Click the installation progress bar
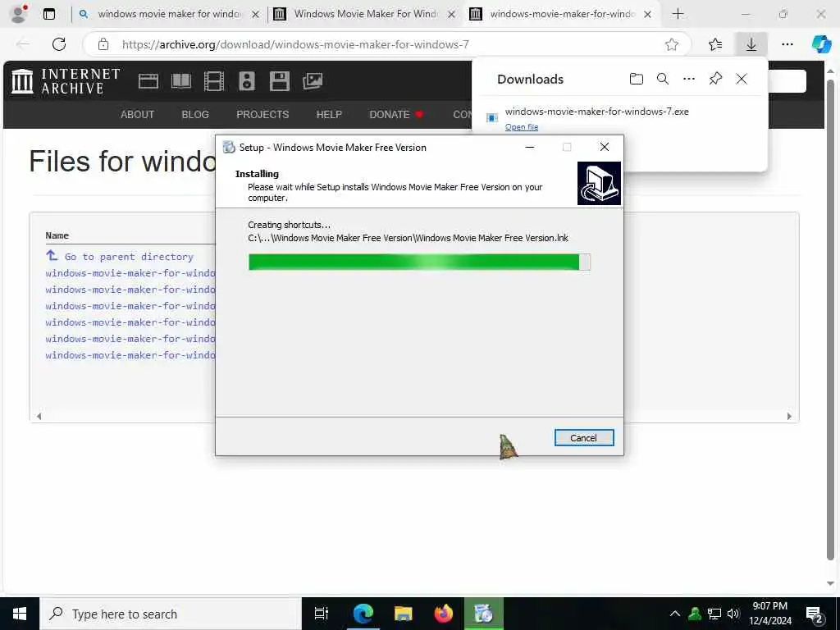The image size is (840, 630). pyautogui.click(x=419, y=262)
